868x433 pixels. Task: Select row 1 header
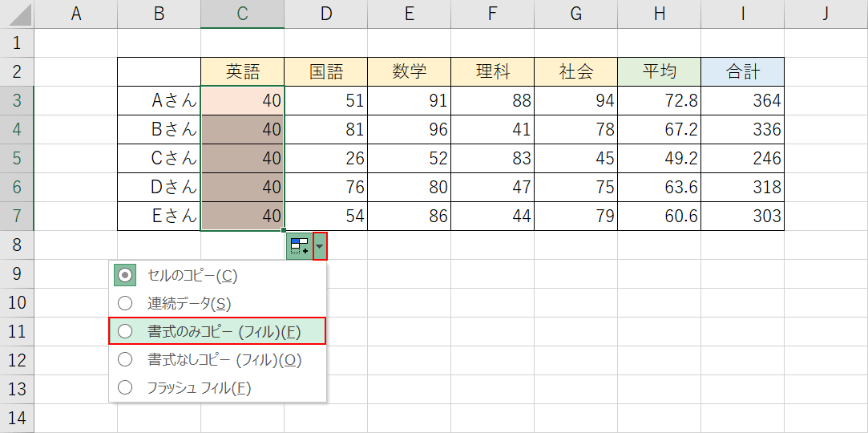(x=17, y=42)
